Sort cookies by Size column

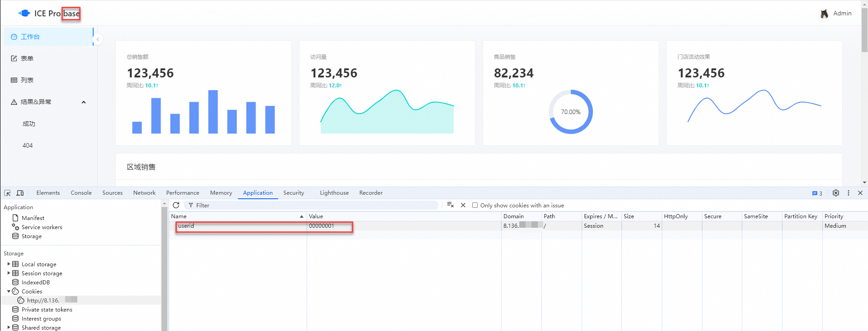[x=641, y=216]
